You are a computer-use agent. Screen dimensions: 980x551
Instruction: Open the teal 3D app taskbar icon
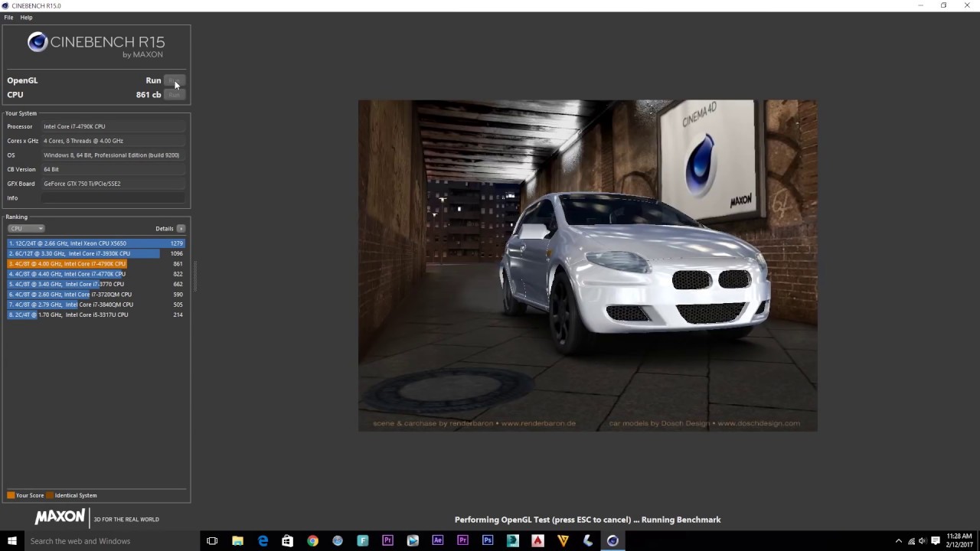pyautogui.click(x=512, y=541)
